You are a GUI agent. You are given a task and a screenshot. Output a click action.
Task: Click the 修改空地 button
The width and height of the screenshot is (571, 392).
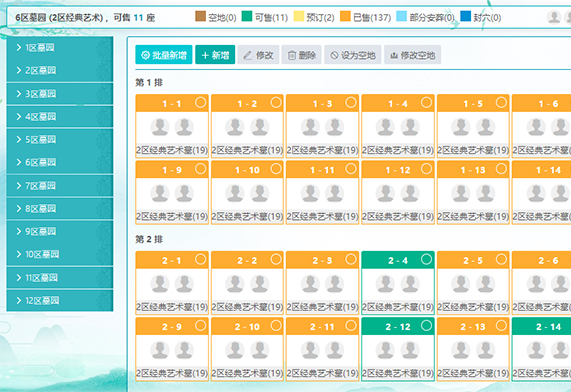[412, 55]
